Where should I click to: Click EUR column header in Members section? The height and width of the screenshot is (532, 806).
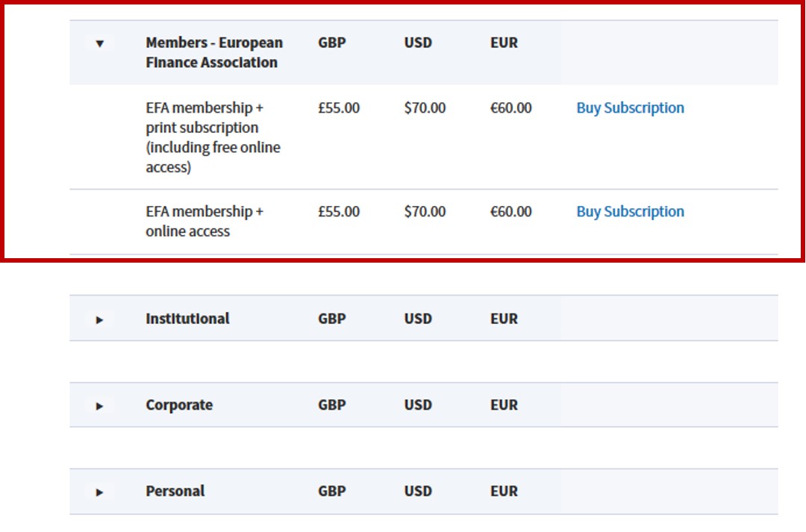coord(504,43)
